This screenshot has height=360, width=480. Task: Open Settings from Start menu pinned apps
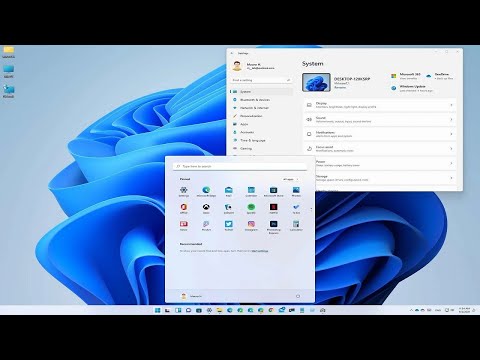[x=183, y=191]
